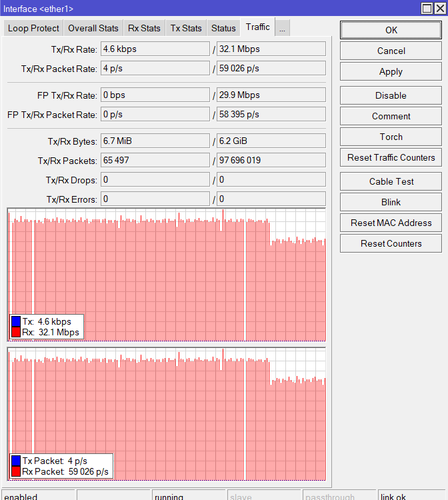Click the blue Tx Packet legend swatch
448x500 pixels.
tap(16, 461)
